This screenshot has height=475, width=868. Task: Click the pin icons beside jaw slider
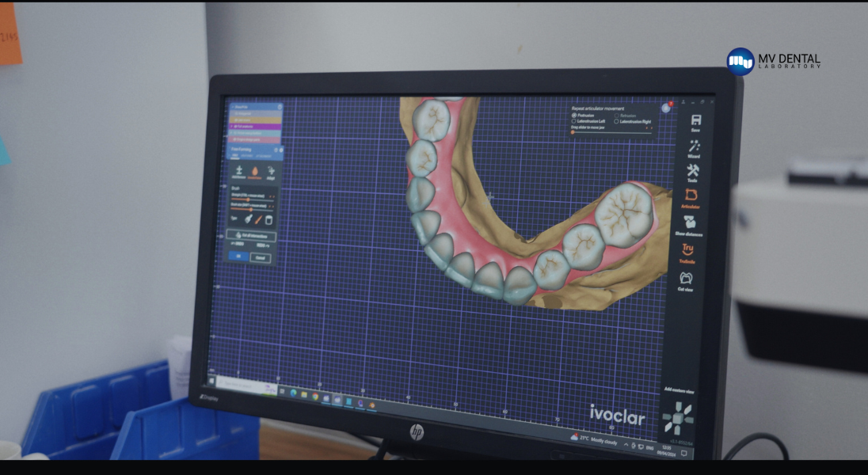(649, 128)
